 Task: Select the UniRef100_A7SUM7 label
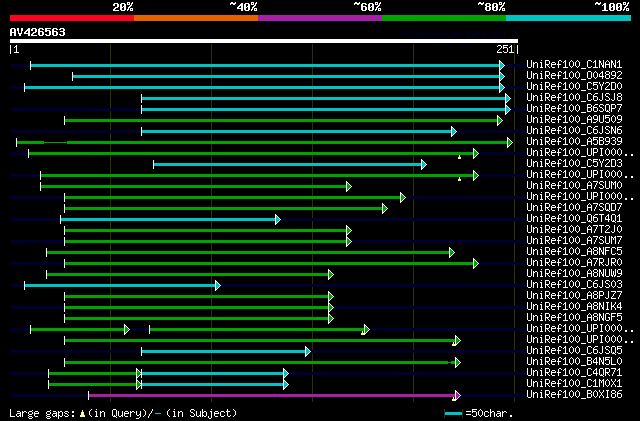(574, 241)
